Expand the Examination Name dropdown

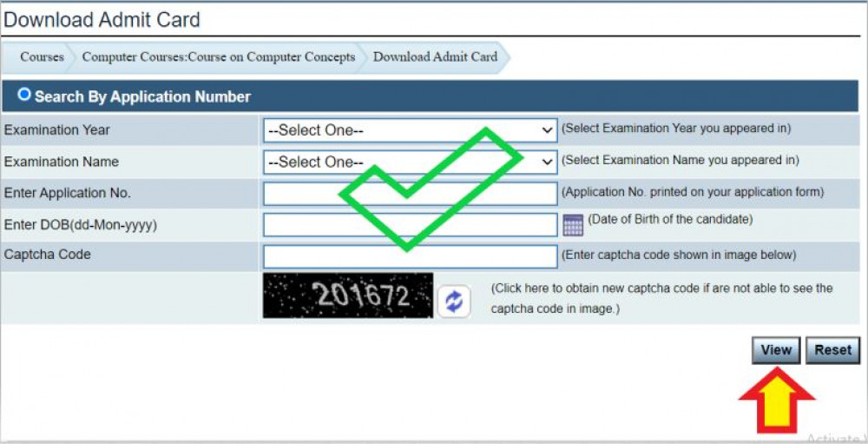(410, 162)
